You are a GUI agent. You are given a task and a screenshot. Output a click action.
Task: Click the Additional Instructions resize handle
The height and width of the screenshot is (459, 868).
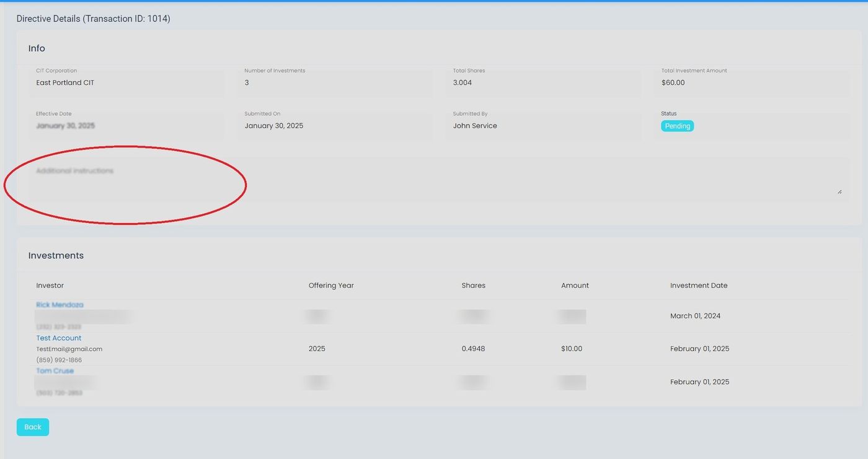[x=839, y=191]
